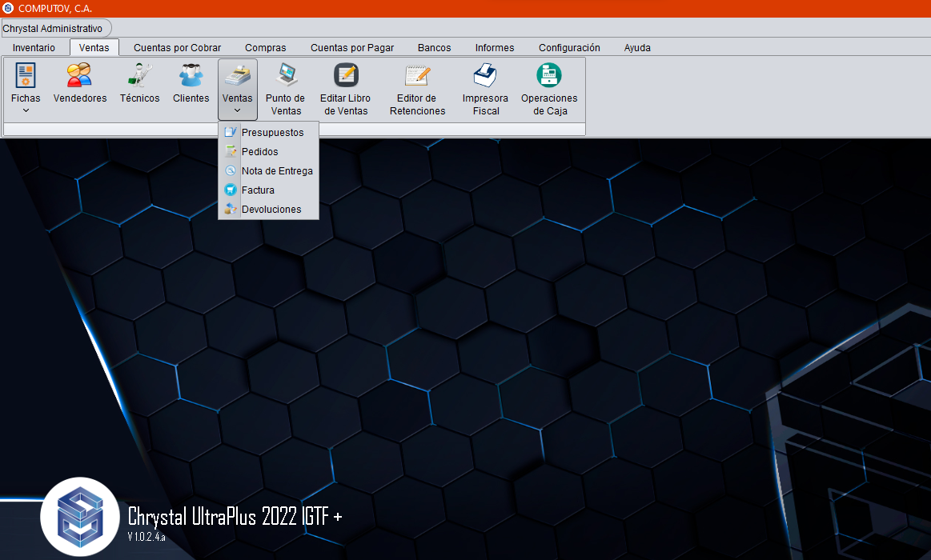Launch Punto de Ventas

tap(285, 89)
